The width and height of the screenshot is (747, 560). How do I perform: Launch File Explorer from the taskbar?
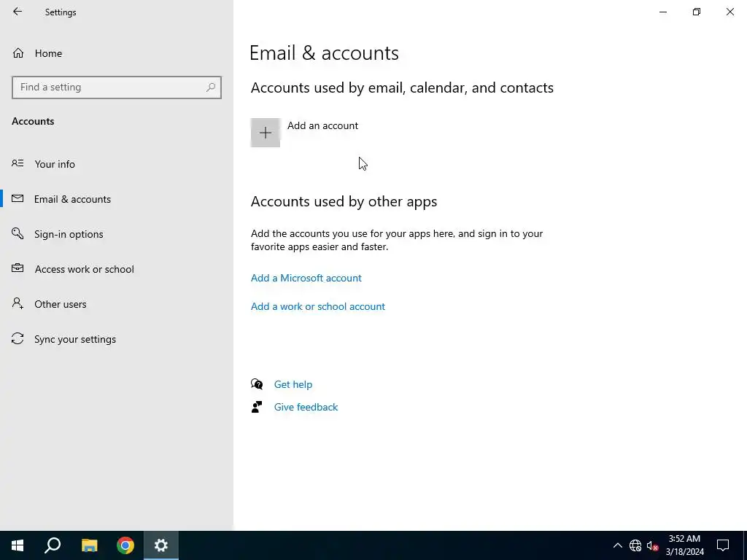(x=89, y=545)
